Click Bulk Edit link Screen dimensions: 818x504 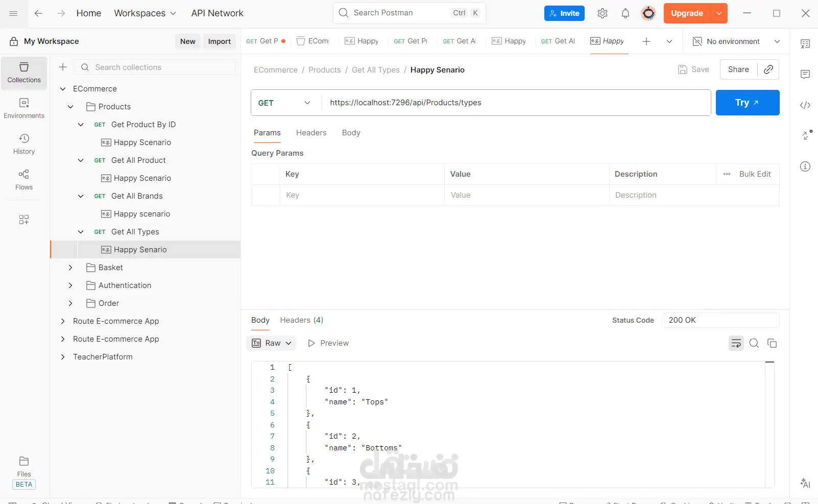tap(755, 174)
